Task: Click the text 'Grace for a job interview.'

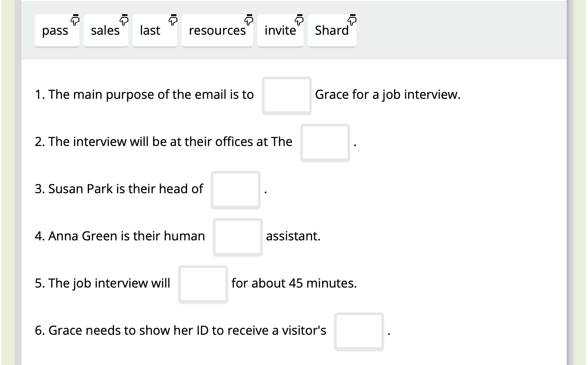Action: pyautogui.click(x=388, y=95)
